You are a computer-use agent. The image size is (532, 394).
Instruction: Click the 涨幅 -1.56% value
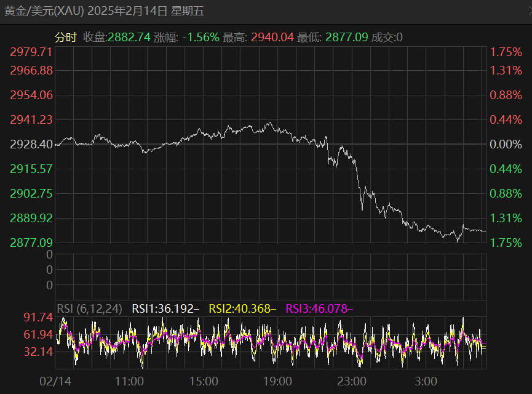[x=201, y=37]
